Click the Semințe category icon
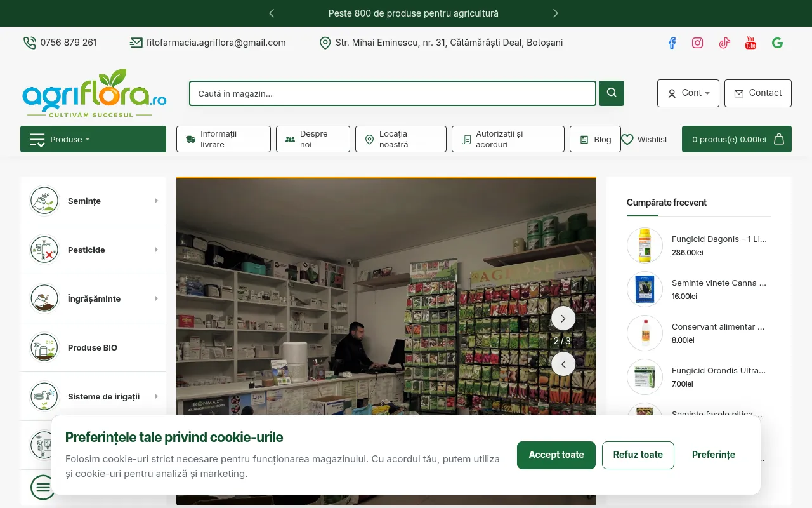Screen dimensions: 812x508 [44, 201]
